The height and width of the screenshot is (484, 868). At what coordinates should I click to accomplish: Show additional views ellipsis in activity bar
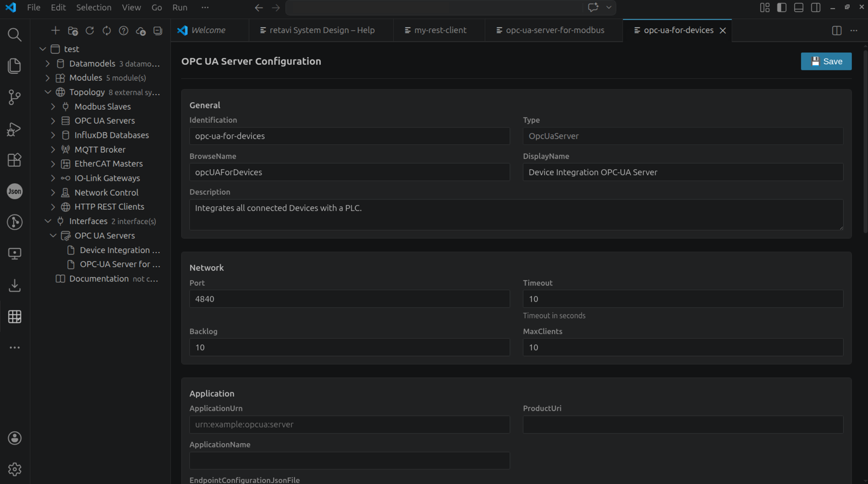click(x=15, y=347)
